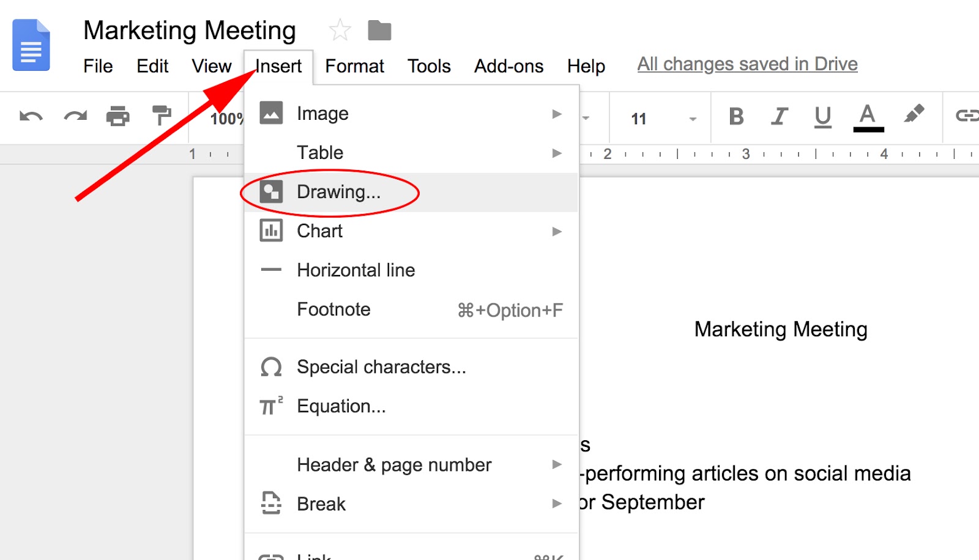This screenshot has width=979, height=560.
Task: Click the undo arrow icon
Action: coord(31,116)
